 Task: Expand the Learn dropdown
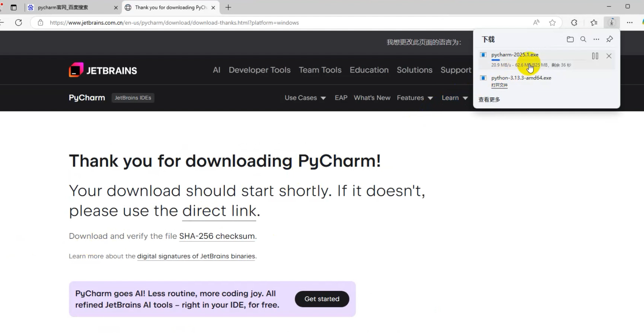[x=455, y=98]
